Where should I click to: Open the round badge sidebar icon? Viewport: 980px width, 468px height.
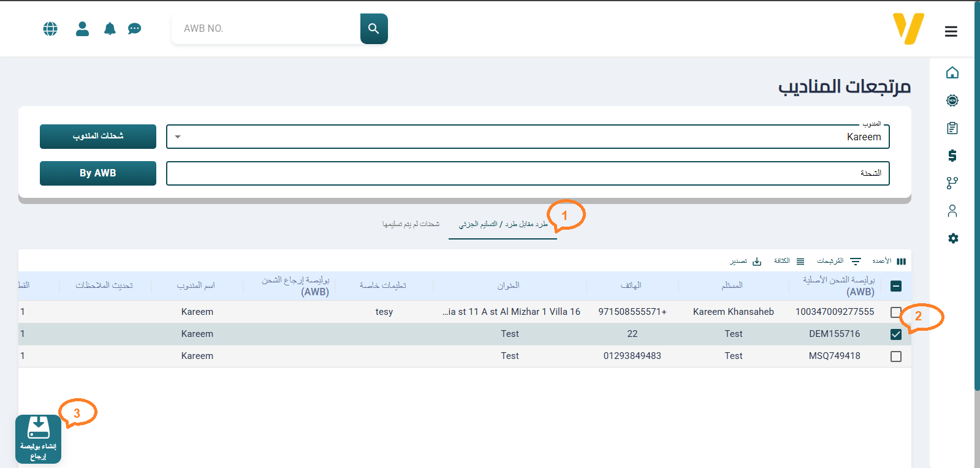952,100
